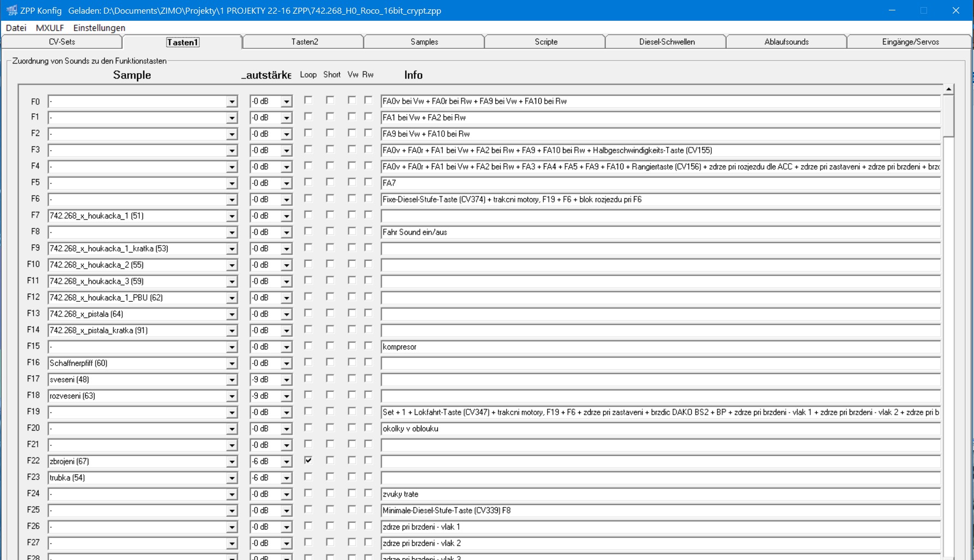Enable the Vw checkbox for F13
The height and width of the screenshot is (560, 974).
tap(352, 313)
